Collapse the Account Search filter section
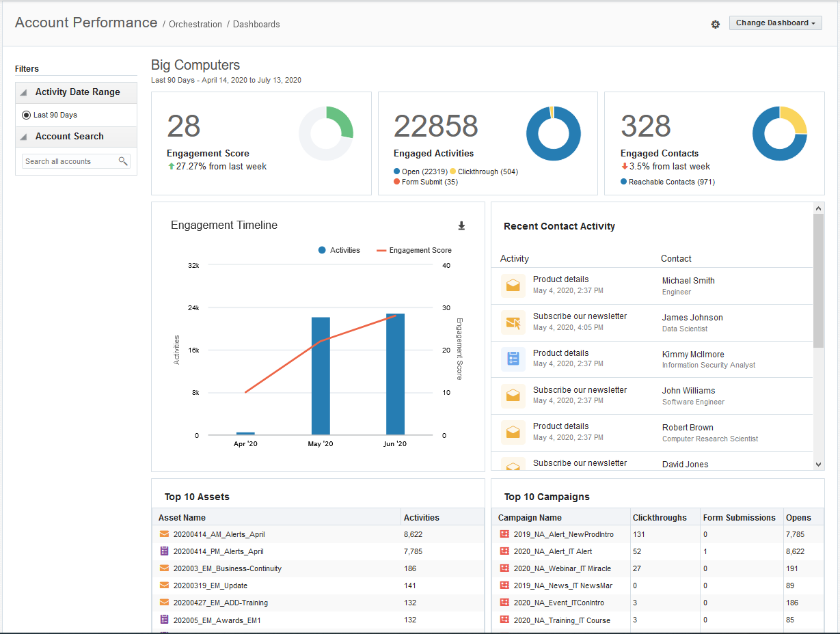This screenshot has height=634, width=840. [23, 137]
